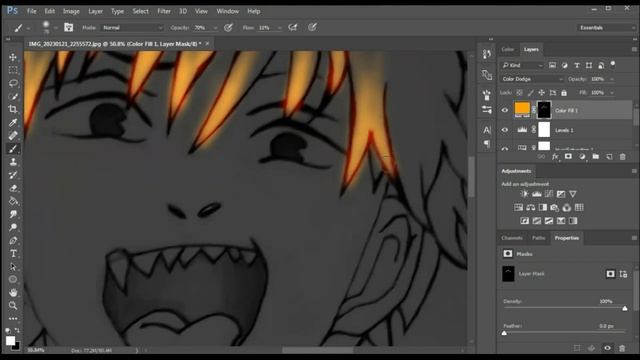Click the Add layer style fx icon
Screen dimensions: 640x360
point(555,157)
